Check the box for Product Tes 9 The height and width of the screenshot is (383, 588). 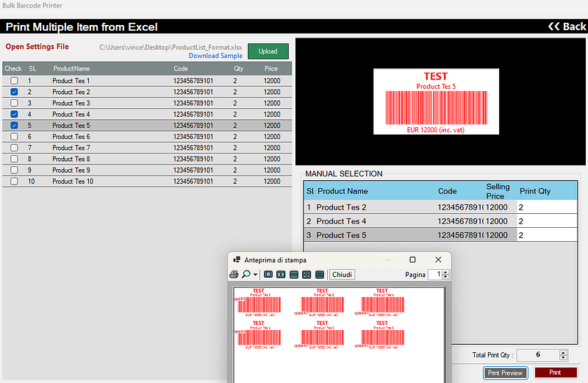(x=14, y=170)
